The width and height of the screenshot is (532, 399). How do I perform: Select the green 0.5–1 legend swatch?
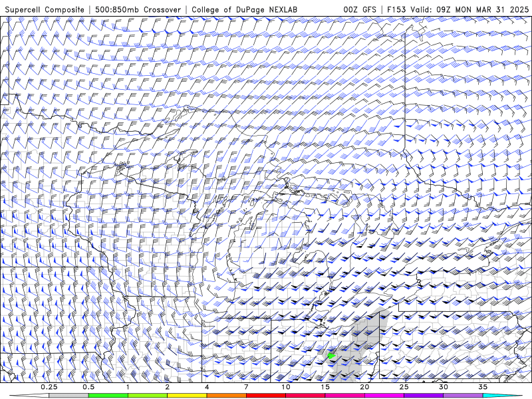coord(108,396)
